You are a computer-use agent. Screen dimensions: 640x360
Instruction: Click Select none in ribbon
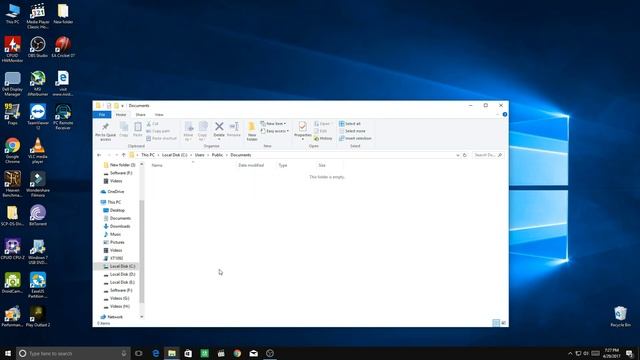point(352,131)
